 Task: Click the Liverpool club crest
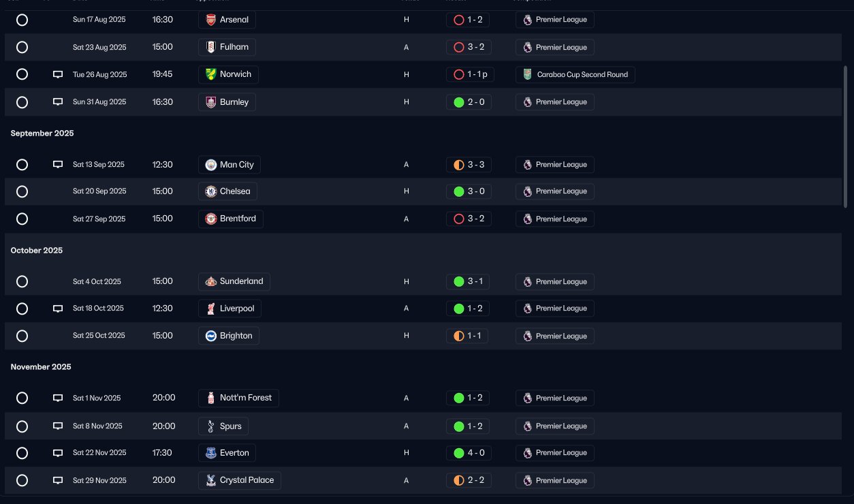tap(211, 309)
